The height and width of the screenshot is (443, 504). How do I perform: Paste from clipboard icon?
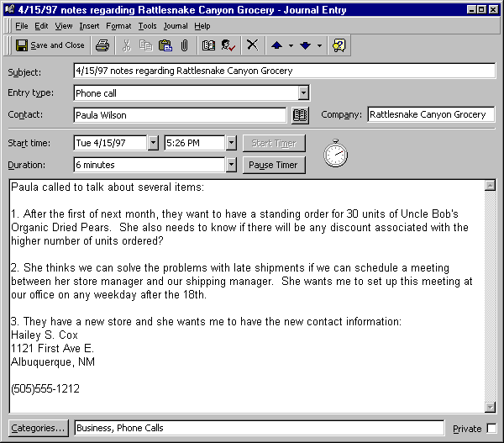pyautogui.click(x=165, y=45)
